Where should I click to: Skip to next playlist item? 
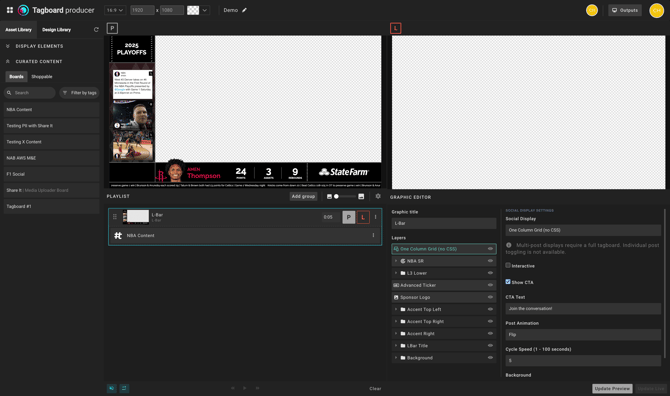(x=257, y=388)
